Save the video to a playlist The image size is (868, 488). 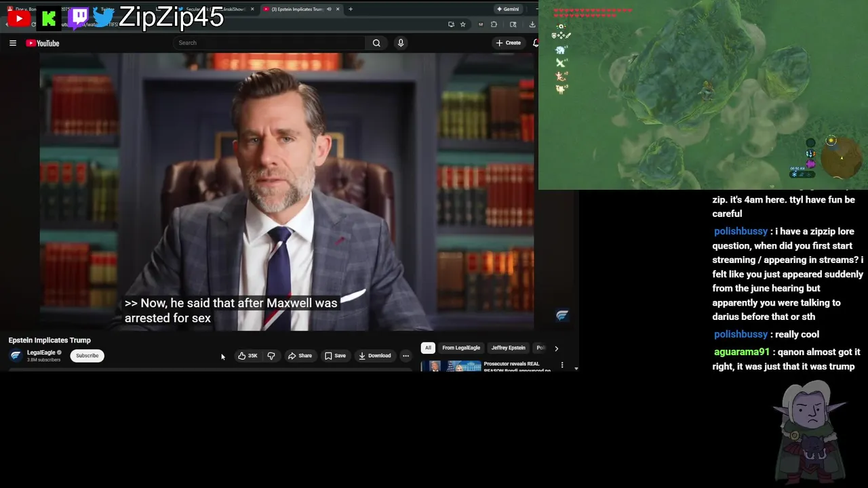335,356
